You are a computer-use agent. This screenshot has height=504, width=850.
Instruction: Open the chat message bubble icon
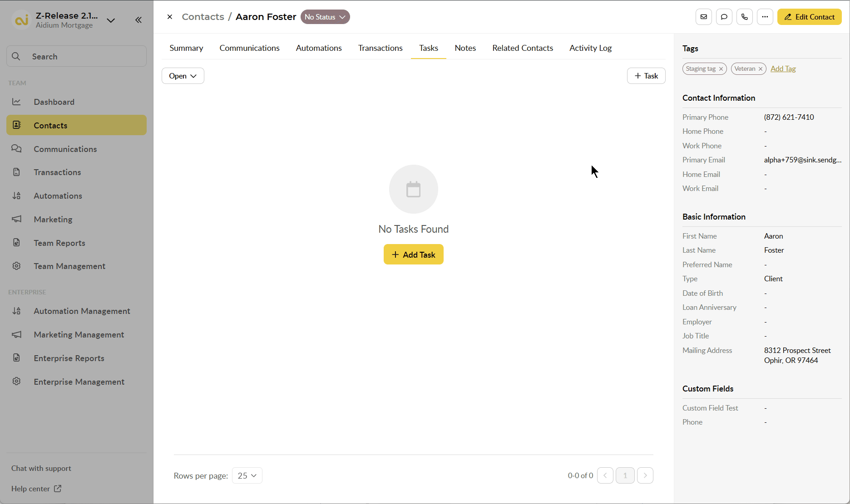[724, 17]
